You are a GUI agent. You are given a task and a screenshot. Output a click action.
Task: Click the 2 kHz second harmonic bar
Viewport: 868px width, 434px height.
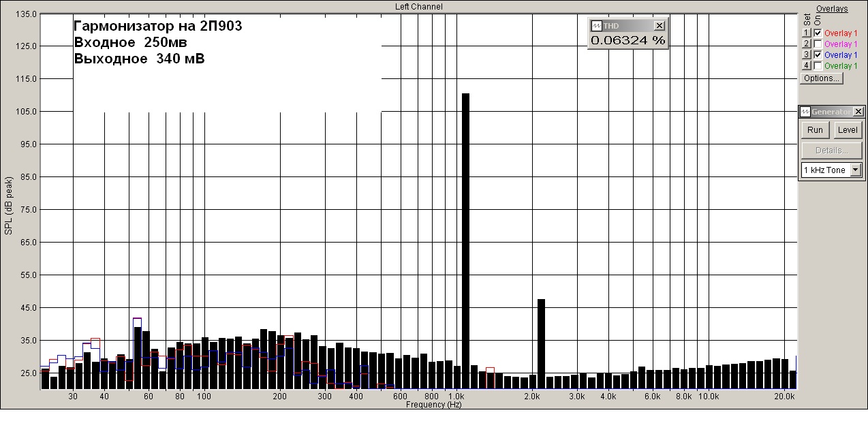[541, 344]
